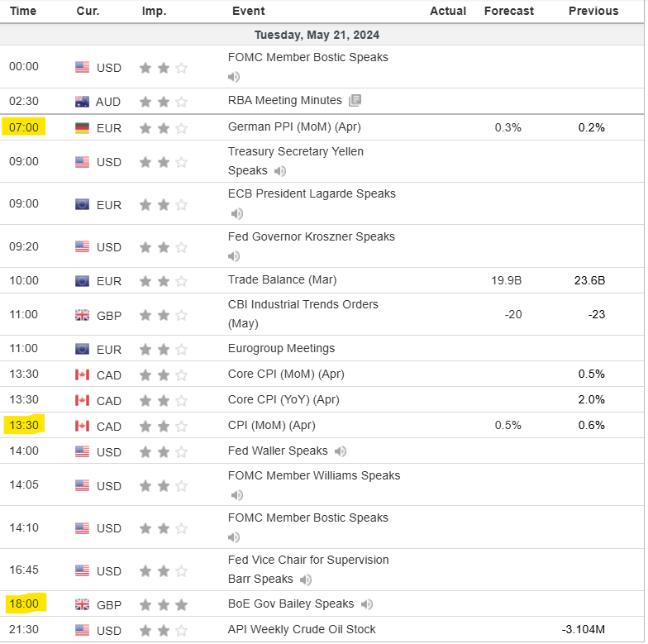Image resolution: width=648 pixels, height=644 pixels.
Task: Click speaker icon under 14:10 Bostic Speaks event
Action: click(237, 537)
